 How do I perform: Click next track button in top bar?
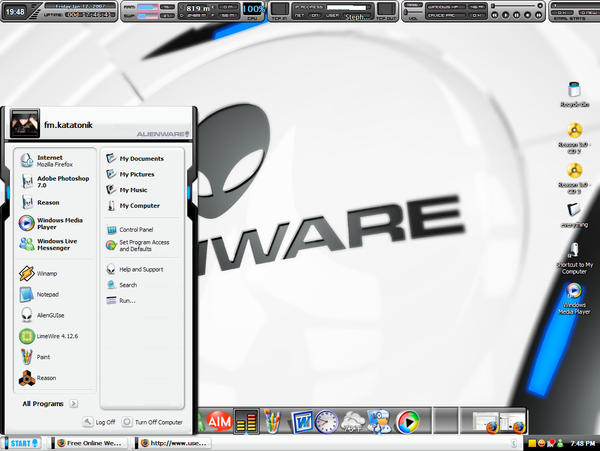coord(538,15)
